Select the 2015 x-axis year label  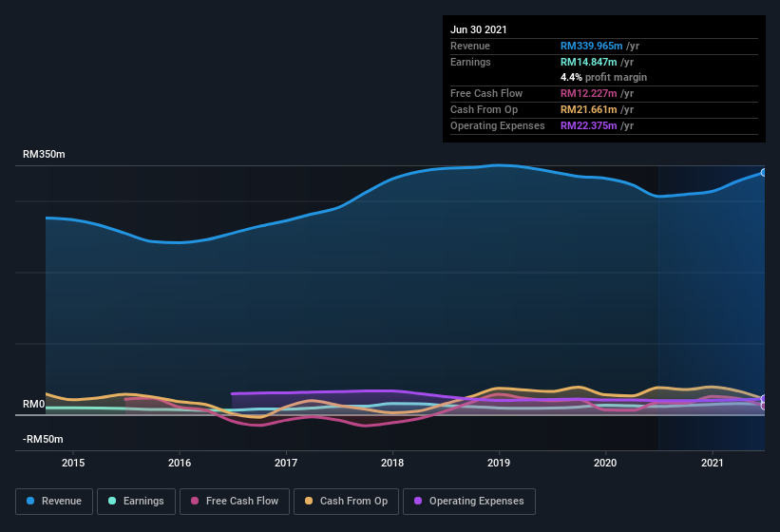click(x=73, y=463)
